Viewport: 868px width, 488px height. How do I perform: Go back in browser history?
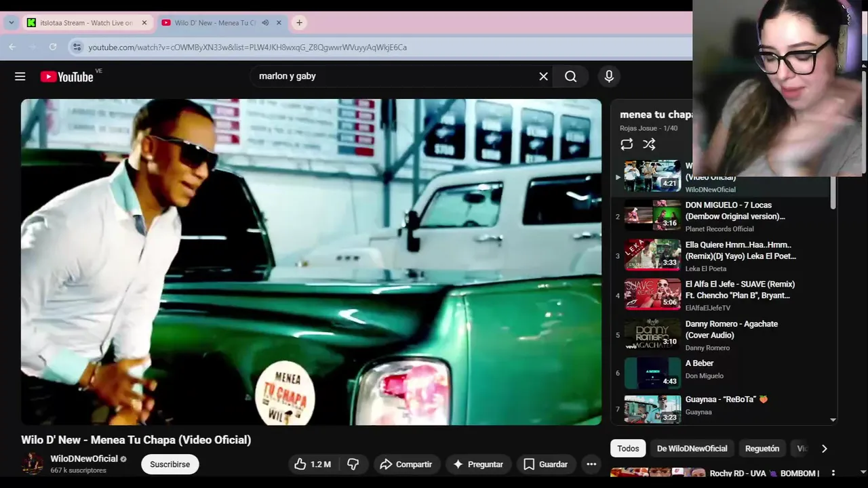(x=12, y=47)
